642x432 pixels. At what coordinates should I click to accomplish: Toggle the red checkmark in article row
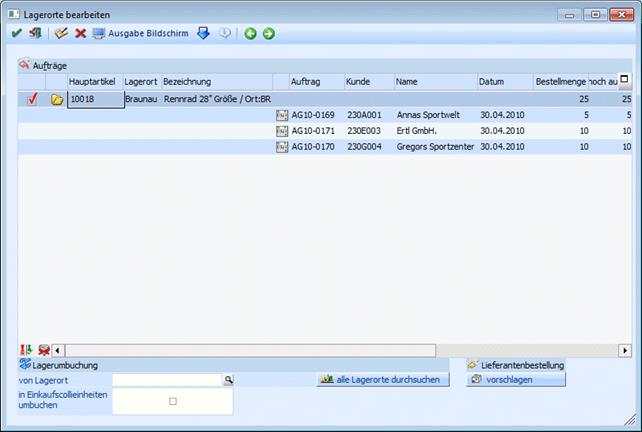click(32, 99)
